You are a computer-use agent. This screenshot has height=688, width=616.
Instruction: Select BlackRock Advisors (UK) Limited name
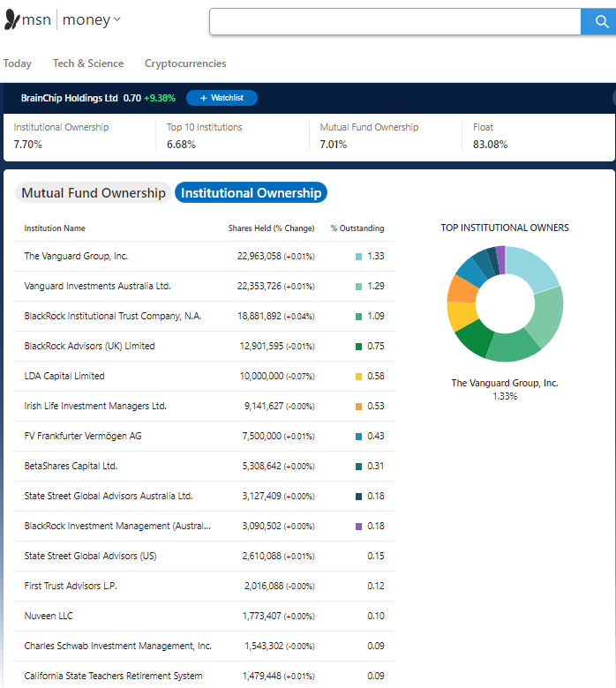click(x=89, y=346)
